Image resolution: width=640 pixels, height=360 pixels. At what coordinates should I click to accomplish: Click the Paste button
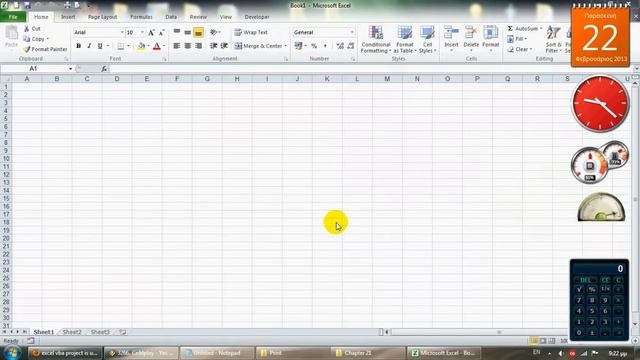click(x=11, y=38)
